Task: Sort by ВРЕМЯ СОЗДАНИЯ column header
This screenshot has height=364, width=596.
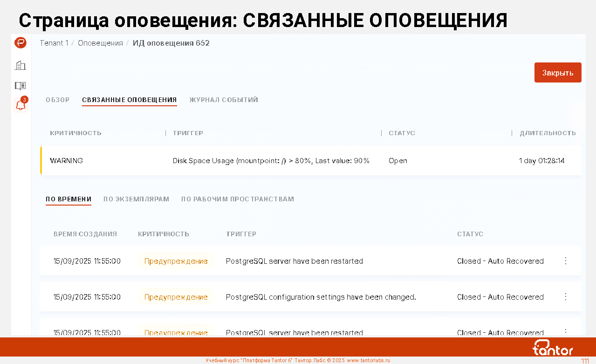Action: [x=85, y=234]
